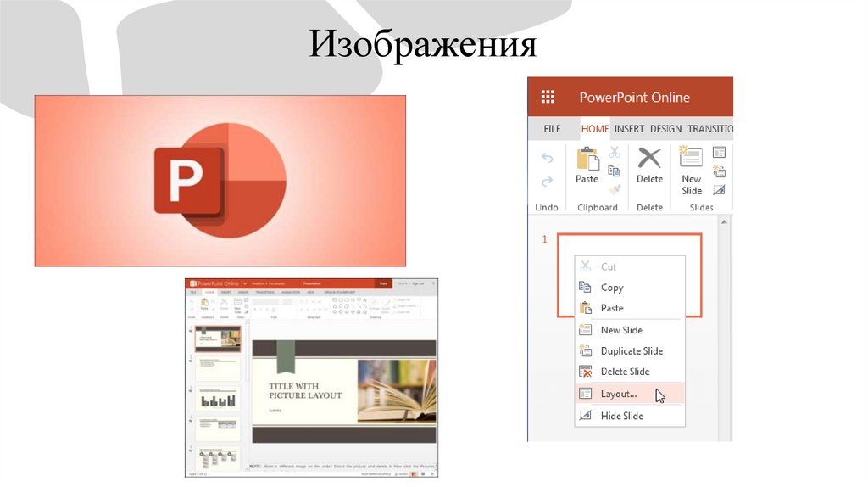Select Duplicate Slide in context menu
This screenshot has height=487, width=868.
[630, 350]
